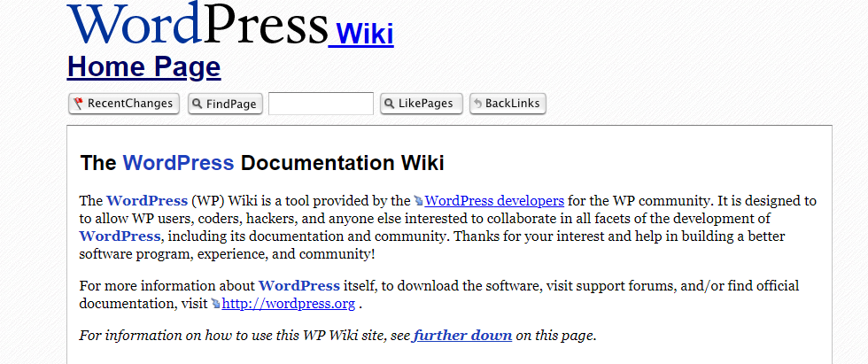Open the Home Page title link
868x364 pixels.
143,67
